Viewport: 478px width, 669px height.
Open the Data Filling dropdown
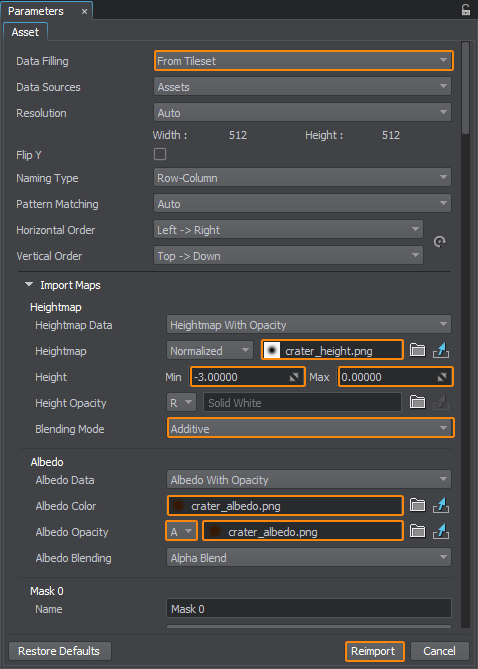click(x=303, y=61)
